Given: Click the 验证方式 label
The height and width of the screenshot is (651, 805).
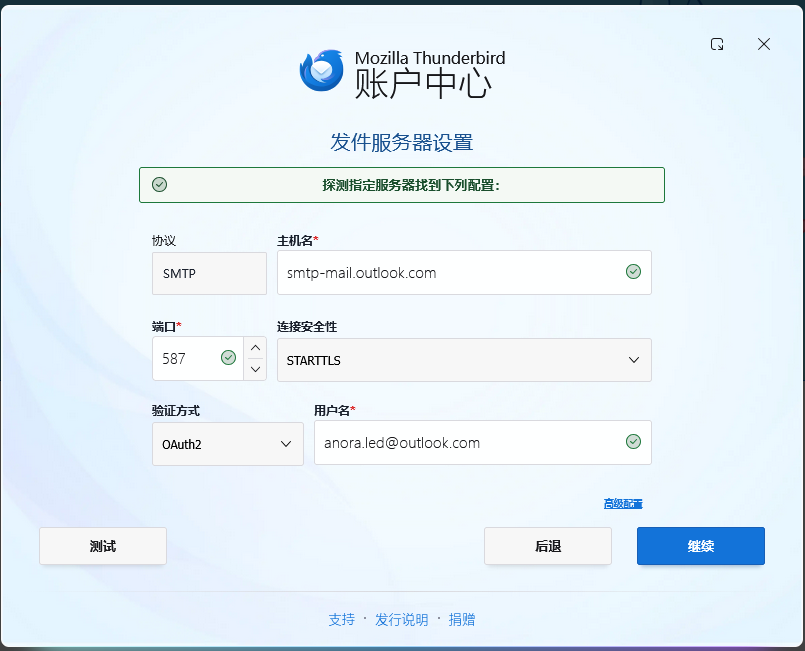Looking at the screenshot, I should (x=176, y=411).
